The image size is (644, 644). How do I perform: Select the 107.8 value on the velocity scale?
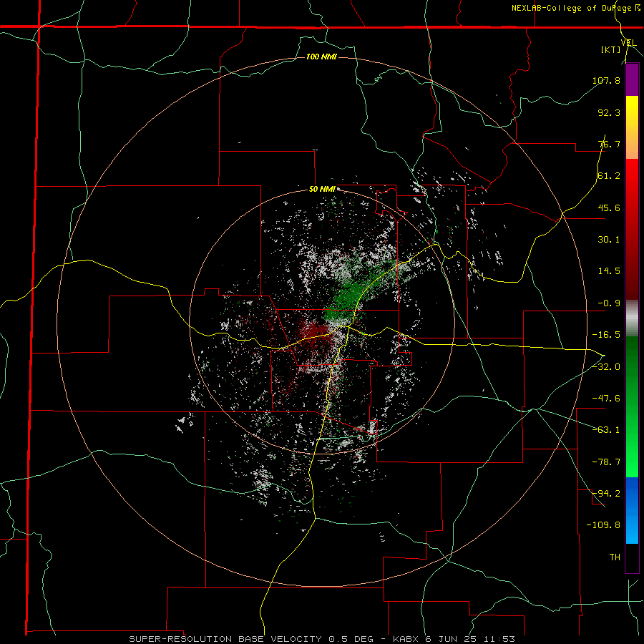606,80
